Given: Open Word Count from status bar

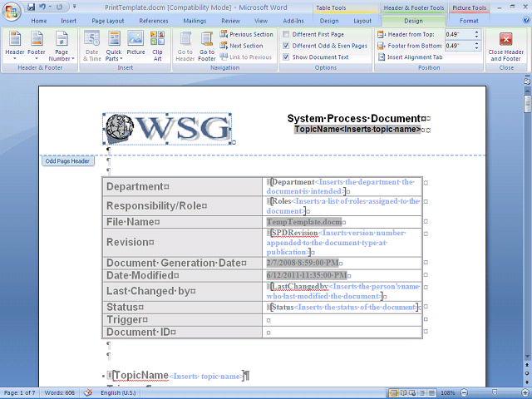Looking at the screenshot, I should (x=59, y=393).
